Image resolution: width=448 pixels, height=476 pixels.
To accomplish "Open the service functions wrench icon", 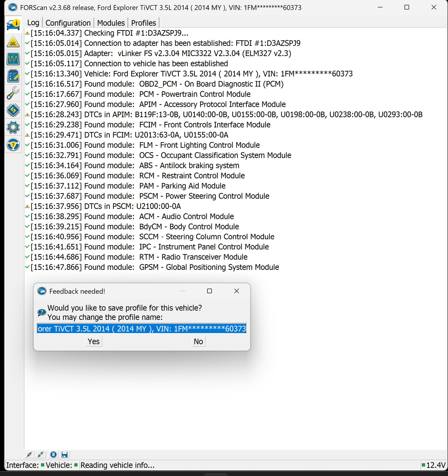I will pos(13,93).
